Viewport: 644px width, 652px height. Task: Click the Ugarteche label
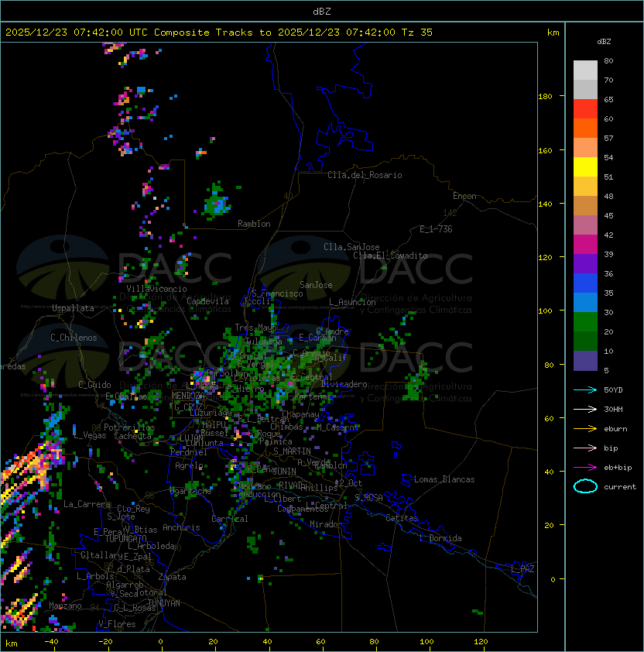point(191,491)
